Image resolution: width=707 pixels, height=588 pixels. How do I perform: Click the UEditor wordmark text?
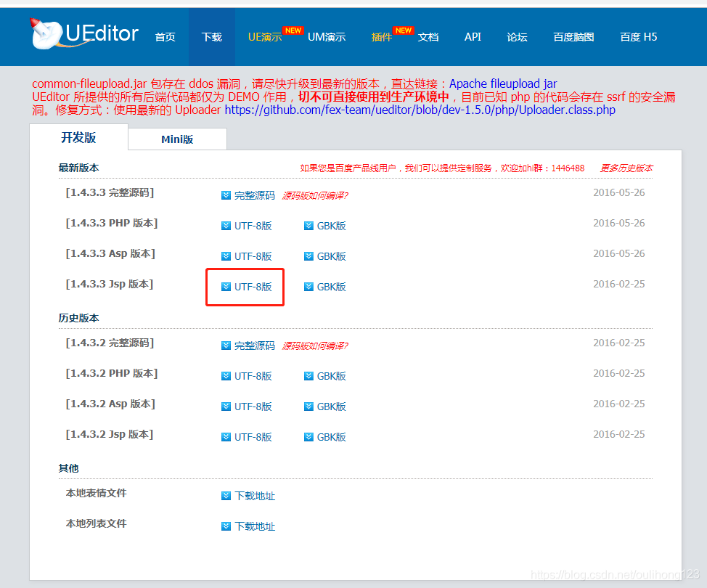(x=102, y=33)
